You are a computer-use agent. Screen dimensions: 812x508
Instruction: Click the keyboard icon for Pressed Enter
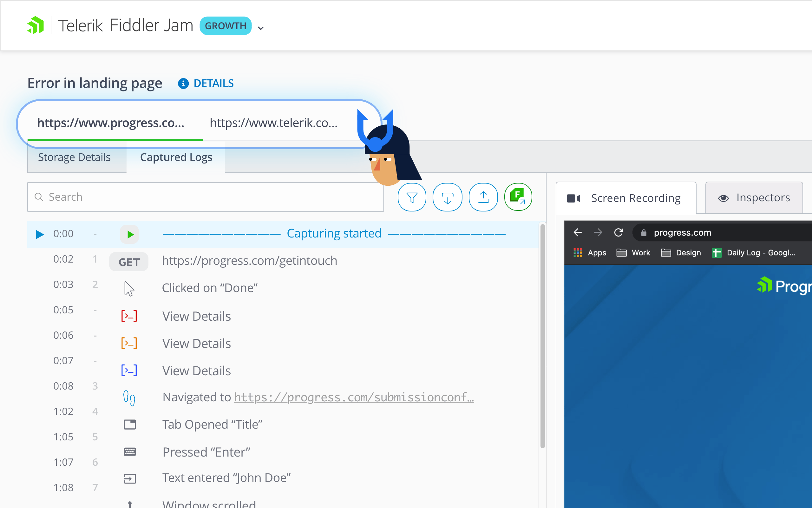pyautogui.click(x=129, y=452)
